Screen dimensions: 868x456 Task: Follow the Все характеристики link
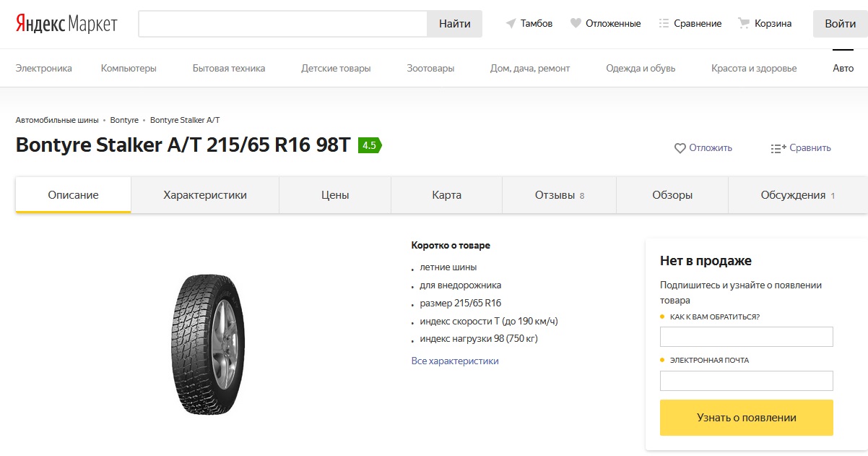[x=455, y=361]
